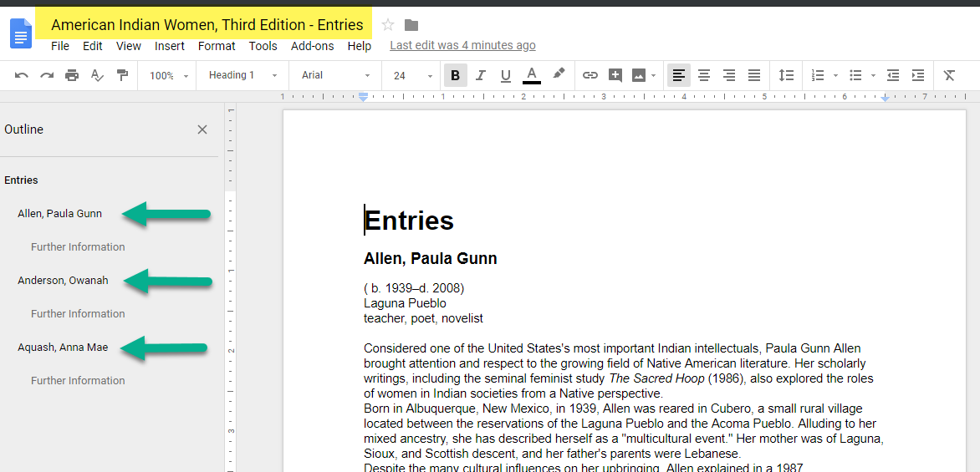Image resolution: width=980 pixels, height=472 pixels.
Task: Open the Arial font dropdown
Action: pyautogui.click(x=335, y=75)
